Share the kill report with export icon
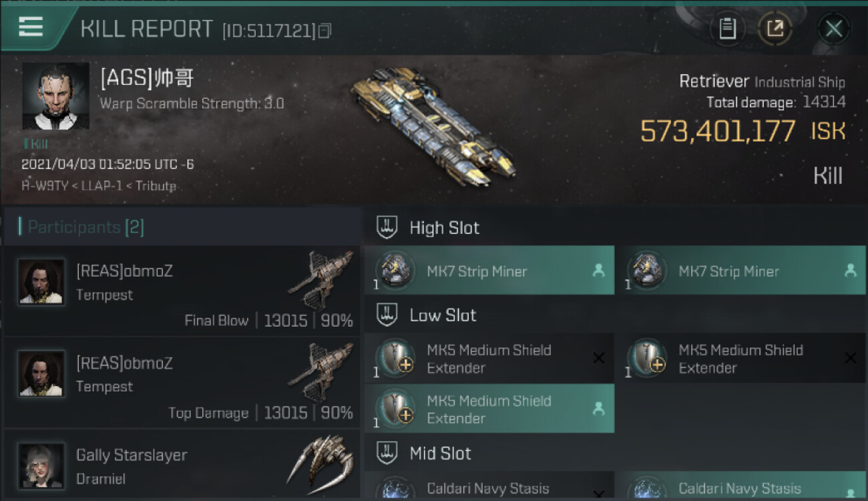 (775, 29)
